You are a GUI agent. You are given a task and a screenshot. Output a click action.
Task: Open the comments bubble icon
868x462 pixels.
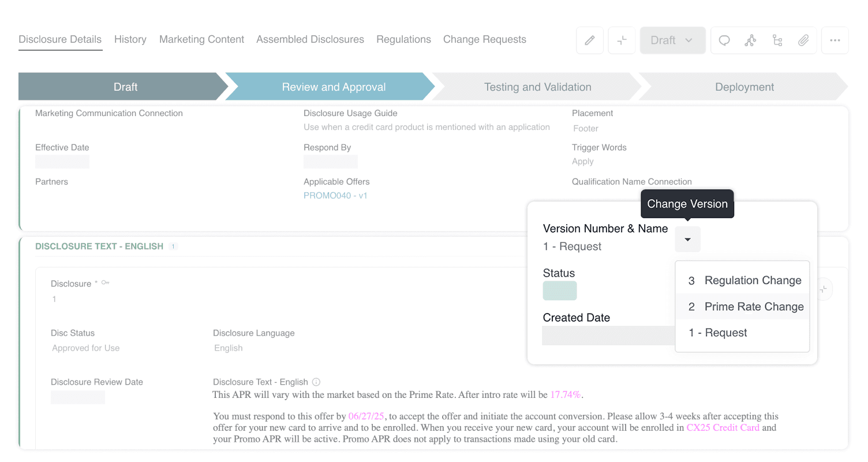point(724,40)
